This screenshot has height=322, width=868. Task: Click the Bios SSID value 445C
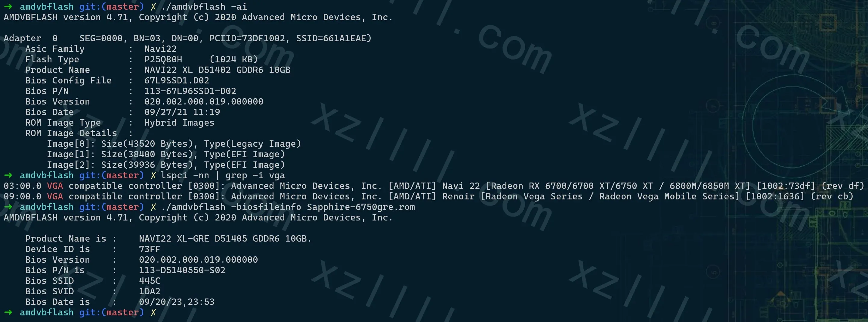click(x=150, y=280)
